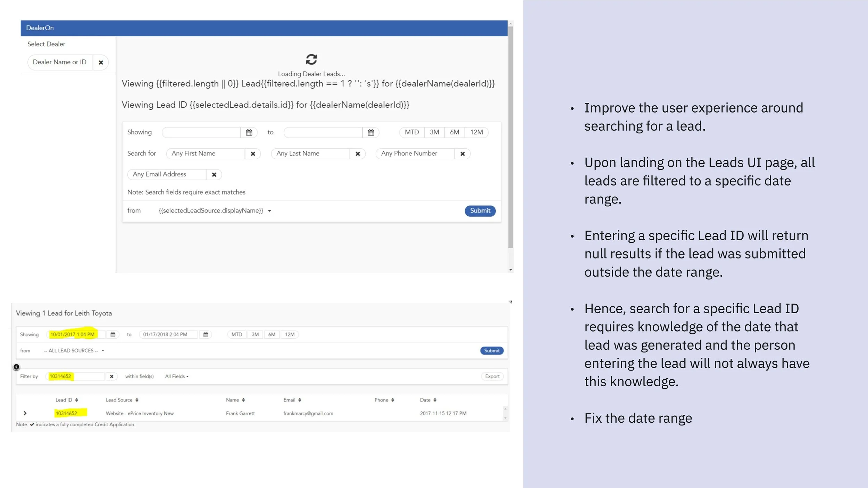Clear the Any Email Address field
Screen dimensions: 868x488
214,175
